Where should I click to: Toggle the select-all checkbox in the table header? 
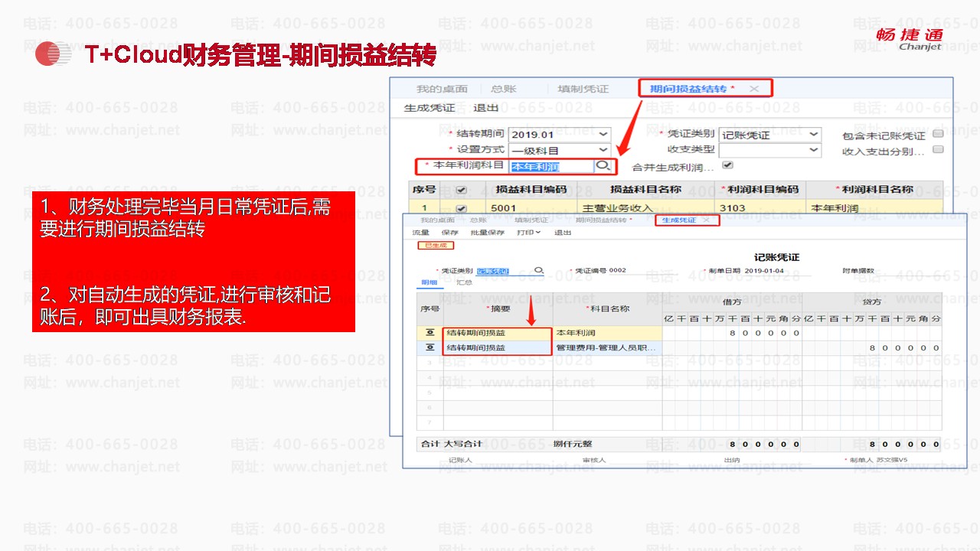(x=461, y=190)
